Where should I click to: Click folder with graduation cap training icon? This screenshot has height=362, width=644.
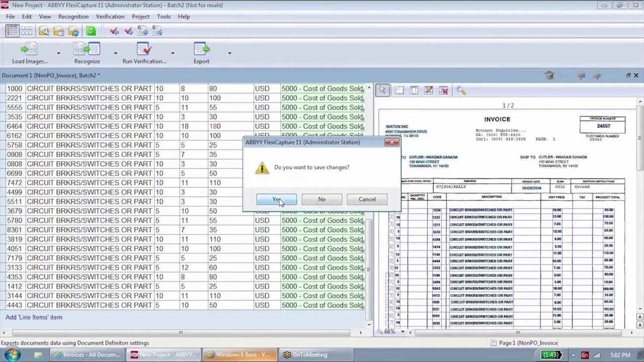[x=73, y=31]
